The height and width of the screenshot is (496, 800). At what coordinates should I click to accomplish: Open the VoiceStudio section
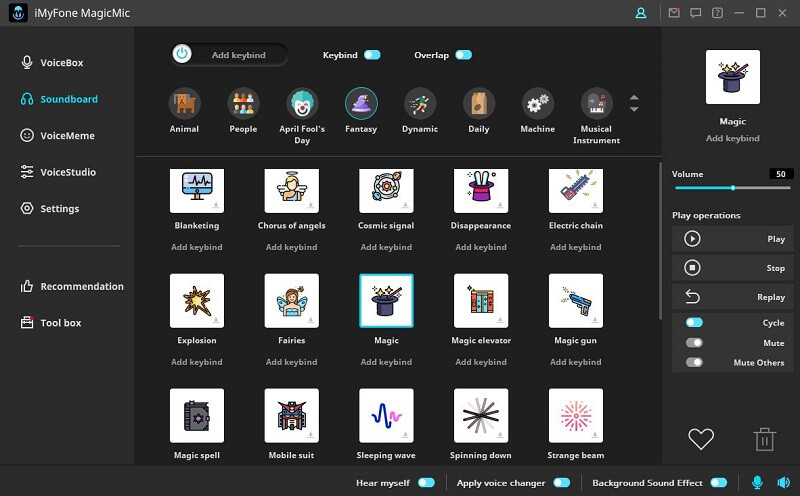[58, 172]
